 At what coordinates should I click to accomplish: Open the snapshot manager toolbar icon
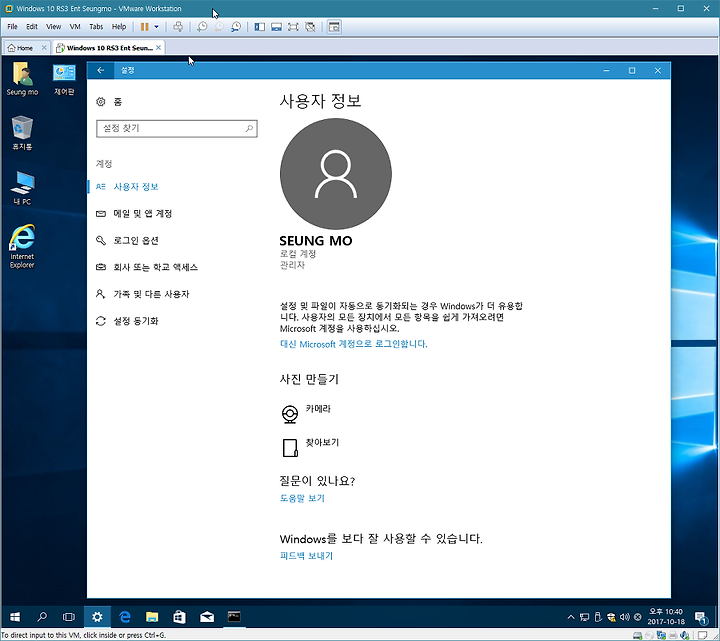point(236,27)
